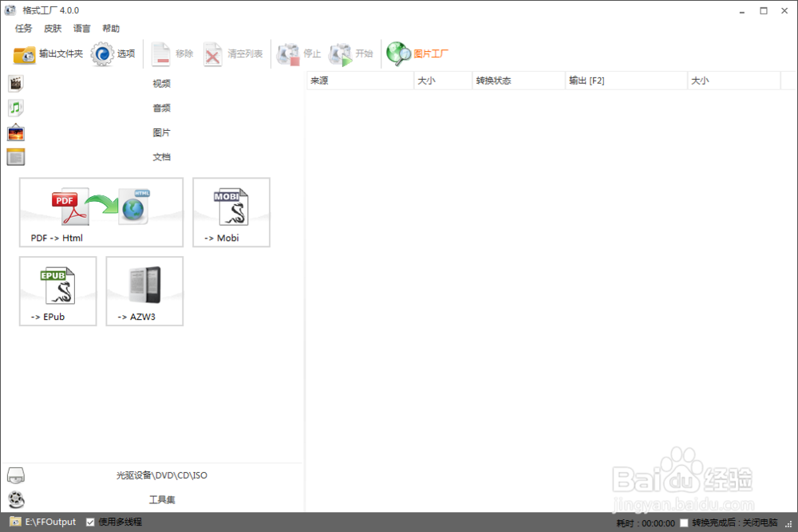798x532 pixels.
Task: Click the 来源 source column header
Action: (x=360, y=81)
